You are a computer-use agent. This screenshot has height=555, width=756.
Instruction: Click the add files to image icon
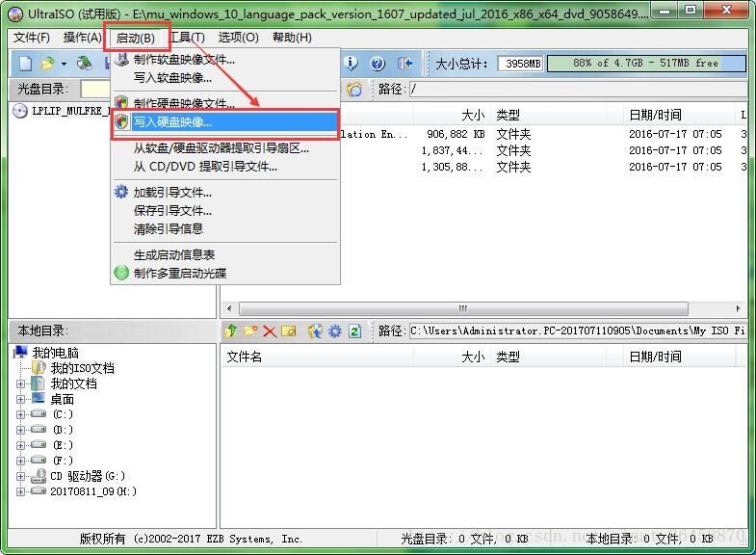(315, 331)
